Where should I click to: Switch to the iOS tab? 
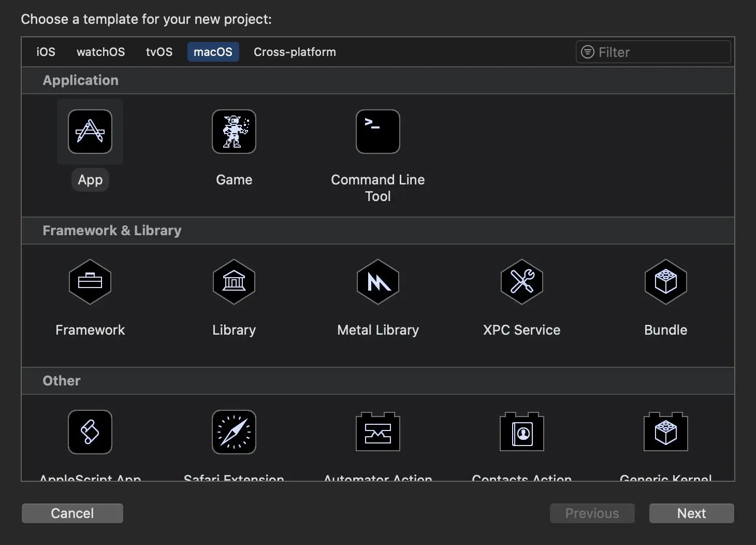pos(46,52)
